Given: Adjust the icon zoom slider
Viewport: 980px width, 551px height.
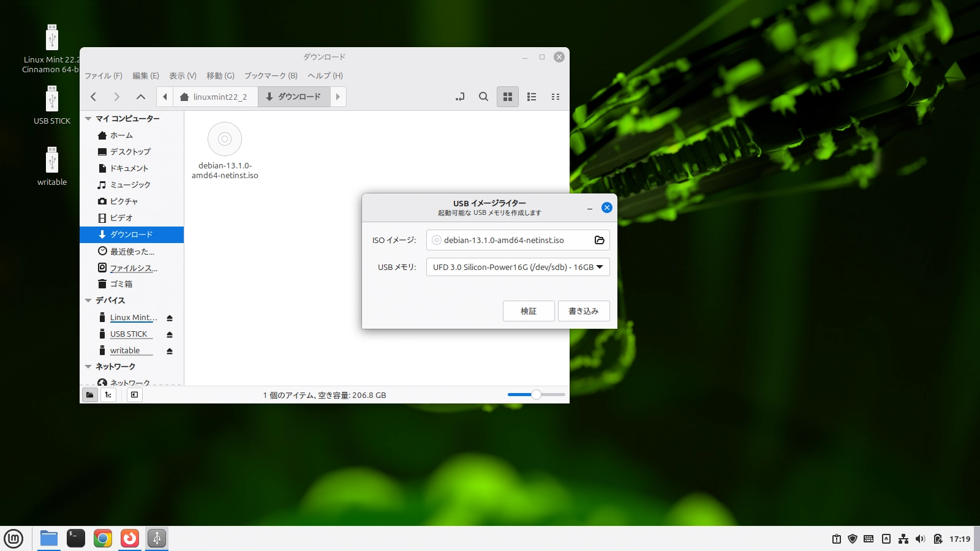Looking at the screenshot, I should (536, 395).
